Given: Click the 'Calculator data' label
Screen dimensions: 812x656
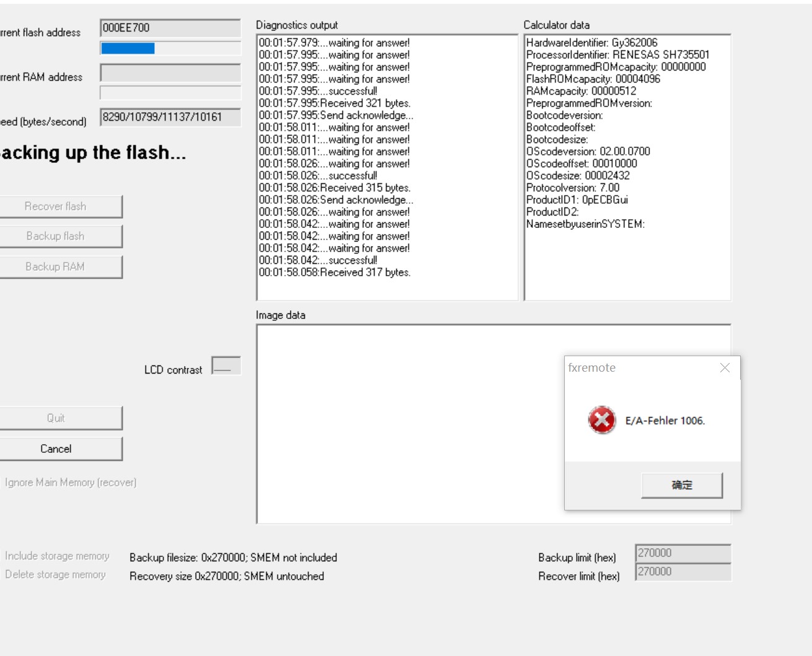Looking at the screenshot, I should [557, 25].
